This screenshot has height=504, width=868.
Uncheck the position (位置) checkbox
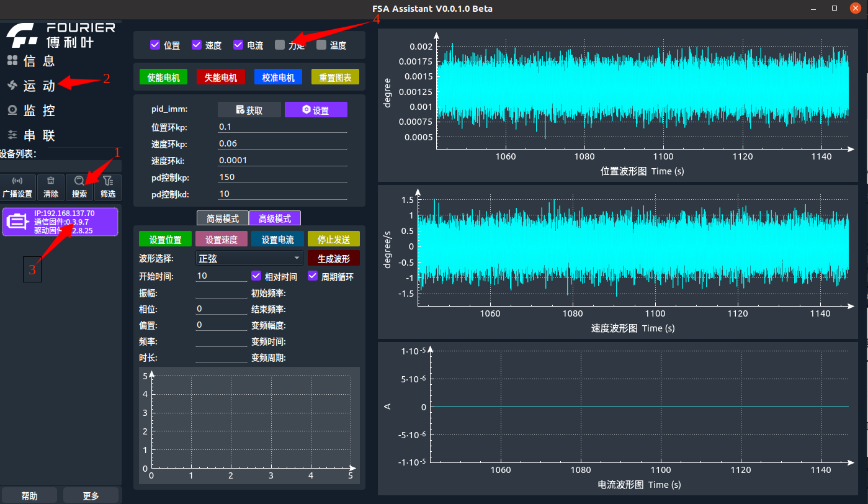coord(155,45)
